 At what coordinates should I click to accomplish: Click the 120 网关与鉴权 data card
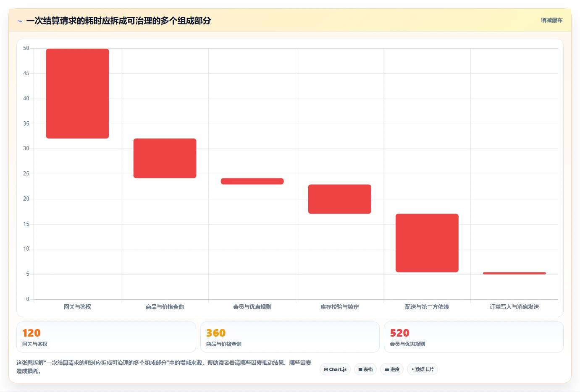click(106, 337)
